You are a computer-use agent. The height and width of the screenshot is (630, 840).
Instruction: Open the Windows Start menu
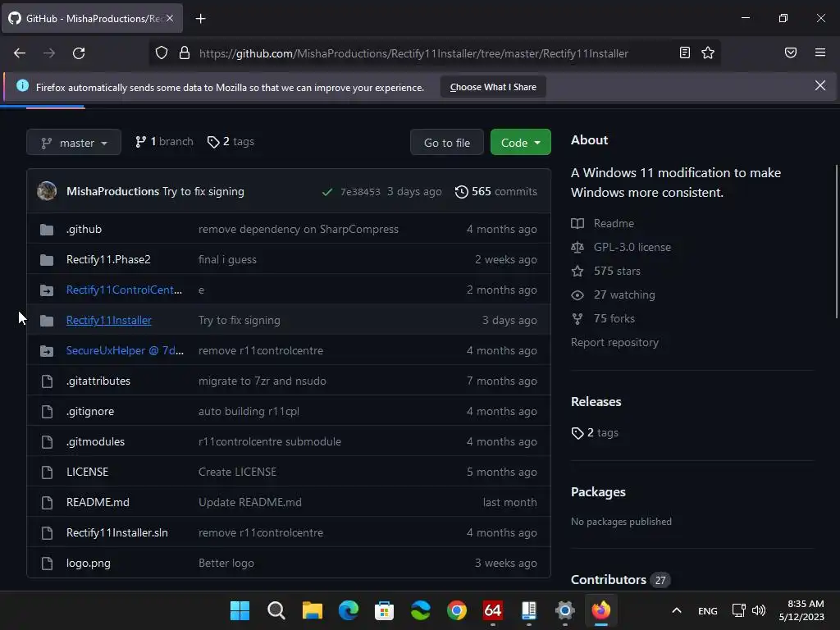pos(240,610)
